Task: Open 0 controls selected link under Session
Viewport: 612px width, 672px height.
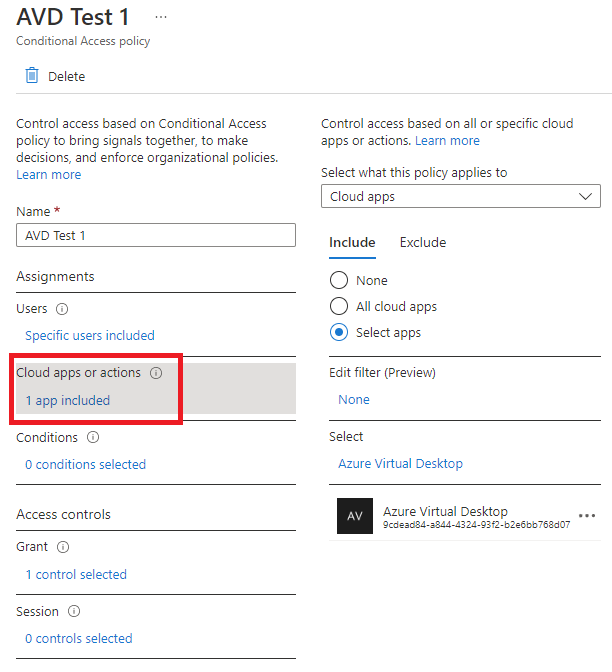Action: (78, 638)
